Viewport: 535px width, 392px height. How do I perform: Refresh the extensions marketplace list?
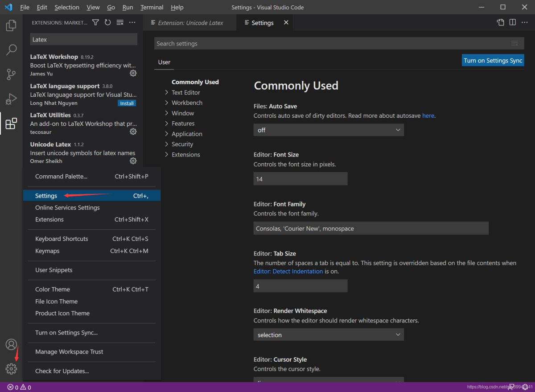click(107, 22)
